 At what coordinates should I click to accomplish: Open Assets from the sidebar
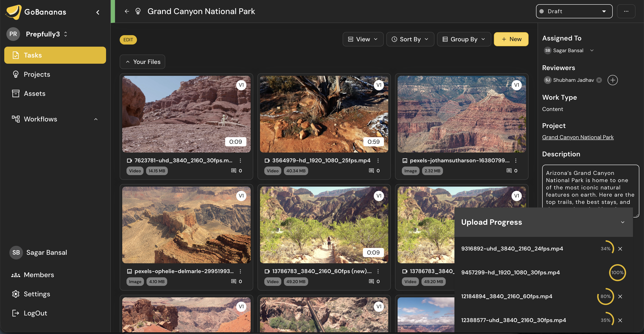34,94
